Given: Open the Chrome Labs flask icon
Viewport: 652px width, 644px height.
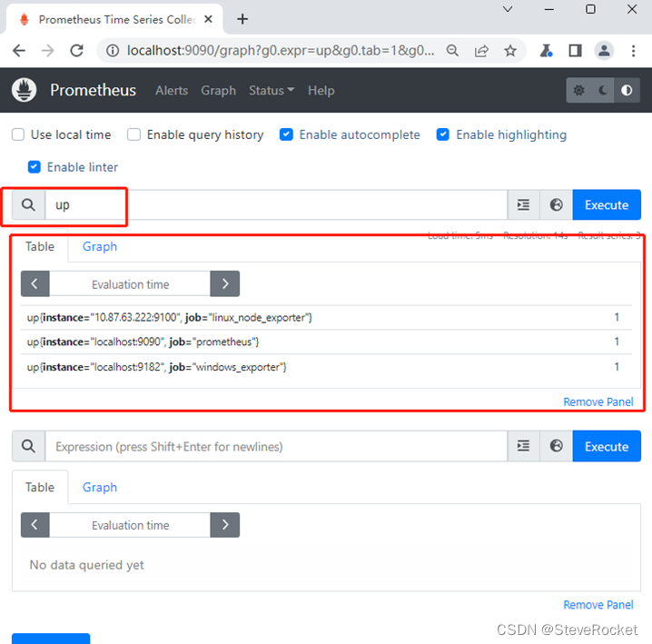Looking at the screenshot, I should click(x=546, y=51).
